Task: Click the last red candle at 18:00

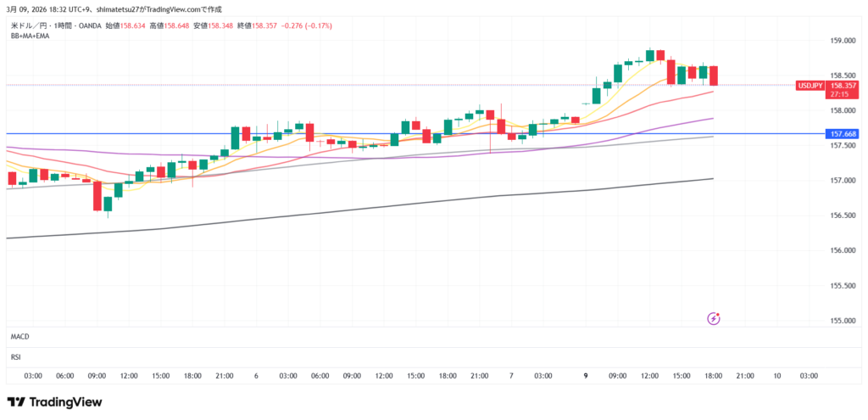Action: (x=714, y=76)
